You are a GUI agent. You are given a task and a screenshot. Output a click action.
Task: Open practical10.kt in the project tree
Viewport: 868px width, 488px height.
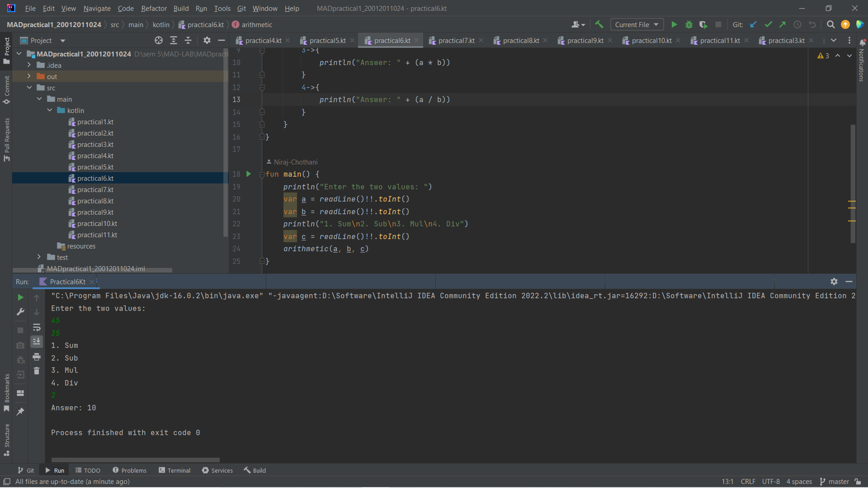click(x=97, y=224)
